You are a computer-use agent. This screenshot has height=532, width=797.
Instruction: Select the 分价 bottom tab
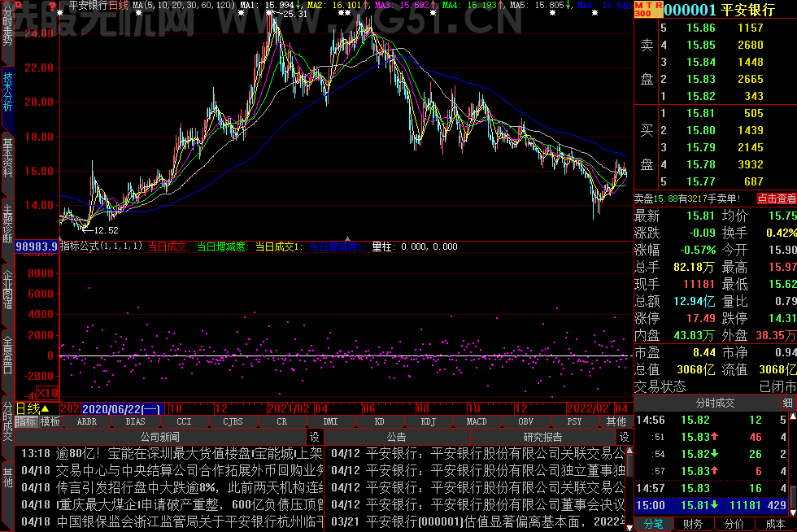(x=734, y=525)
